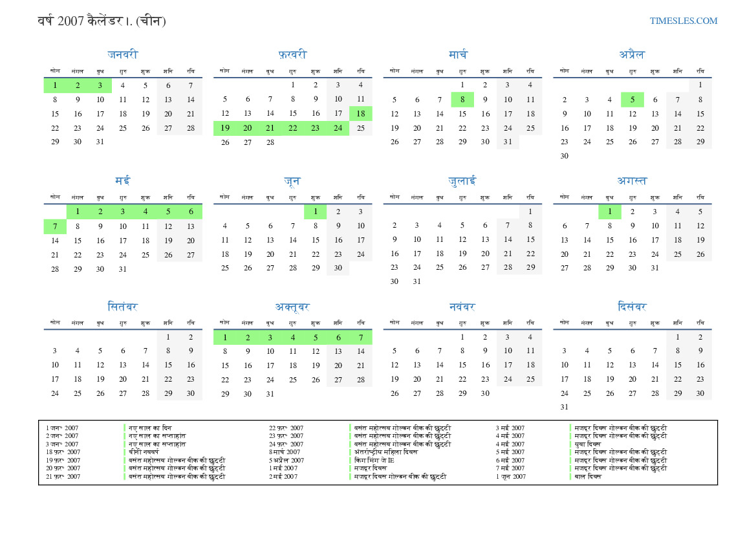Click November 11 date
Screen dimensions: 756x535
click(530, 351)
